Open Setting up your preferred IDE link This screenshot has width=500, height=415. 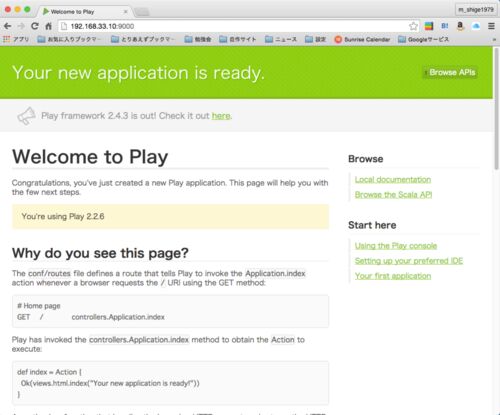409,261
